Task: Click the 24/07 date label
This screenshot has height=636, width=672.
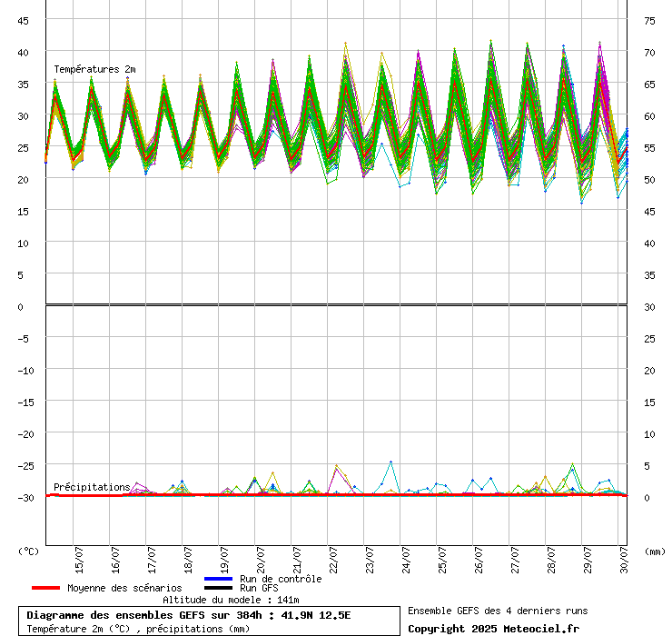Action: point(406,560)
